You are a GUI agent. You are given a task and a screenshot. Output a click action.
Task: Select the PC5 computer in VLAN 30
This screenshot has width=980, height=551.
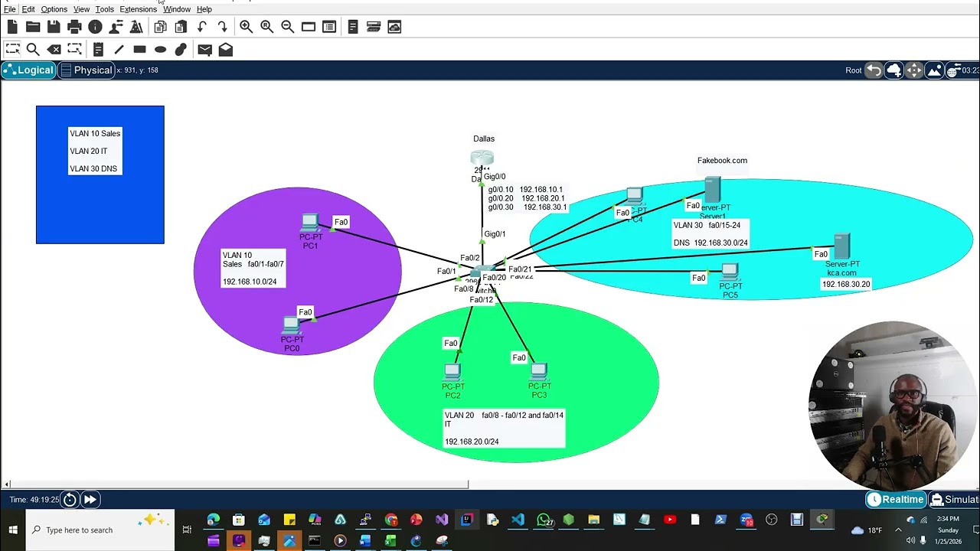pos(730,272)
